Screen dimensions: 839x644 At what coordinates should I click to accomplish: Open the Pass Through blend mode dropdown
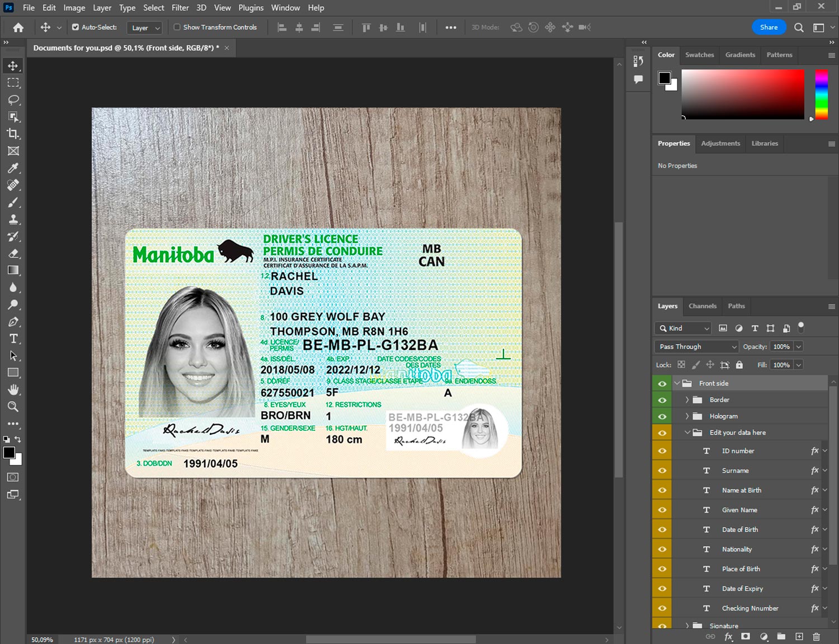coord(696,347)
